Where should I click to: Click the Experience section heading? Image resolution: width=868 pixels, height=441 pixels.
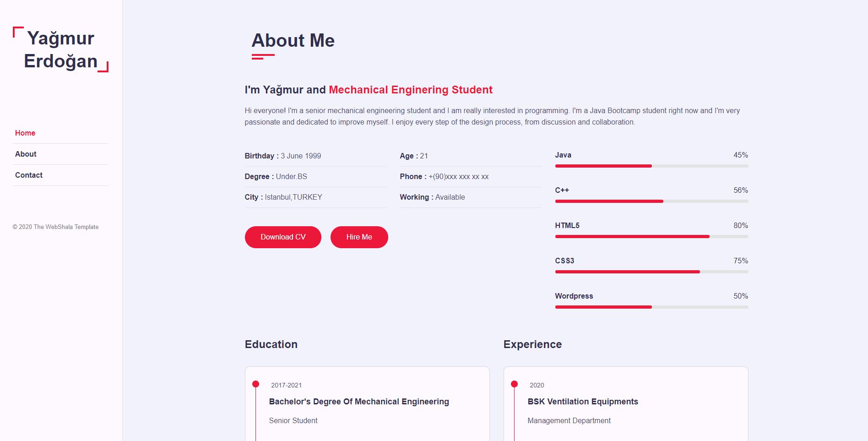[x=532, y=344]
